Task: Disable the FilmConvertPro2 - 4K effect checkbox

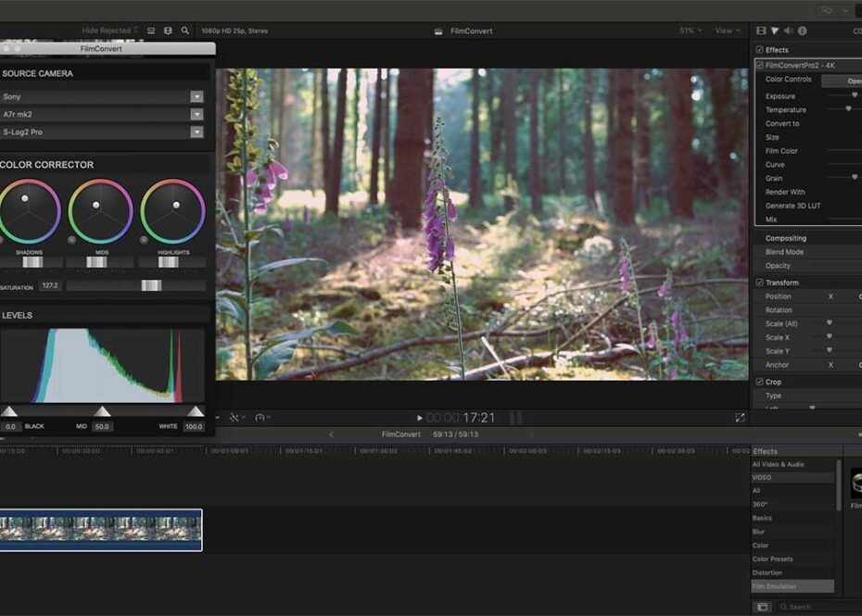Action: tap(760, 66)
